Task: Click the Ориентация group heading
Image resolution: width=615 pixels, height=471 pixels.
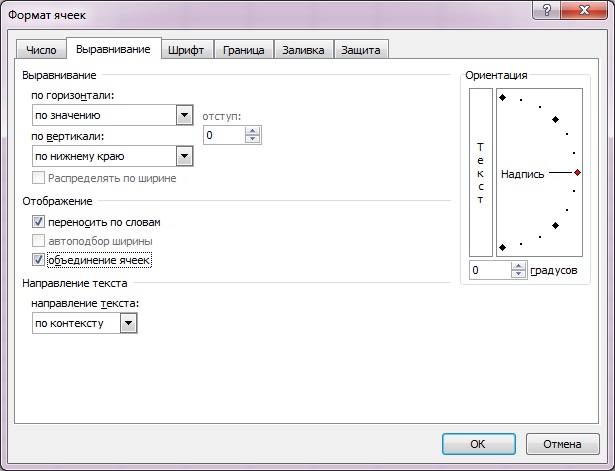Action: click(496, 75)
